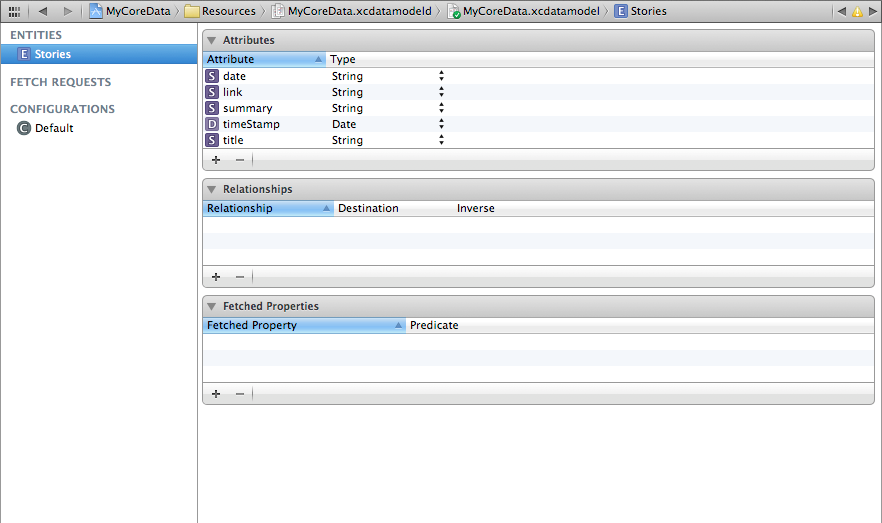
Task: Sort by the Attribute column header
Action: click(260, 59)
